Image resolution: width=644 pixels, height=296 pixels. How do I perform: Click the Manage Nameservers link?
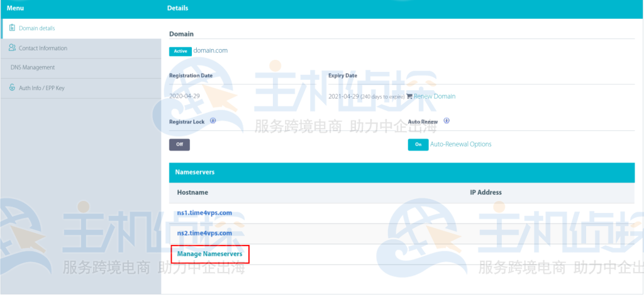point(209,254)
